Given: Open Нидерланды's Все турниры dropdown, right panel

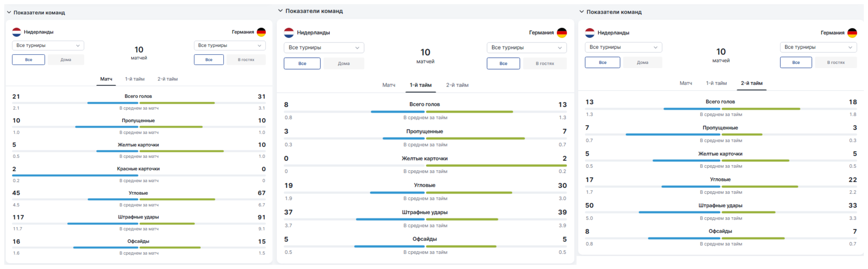Looking at the screenshot, I should (x=623, y=47).
